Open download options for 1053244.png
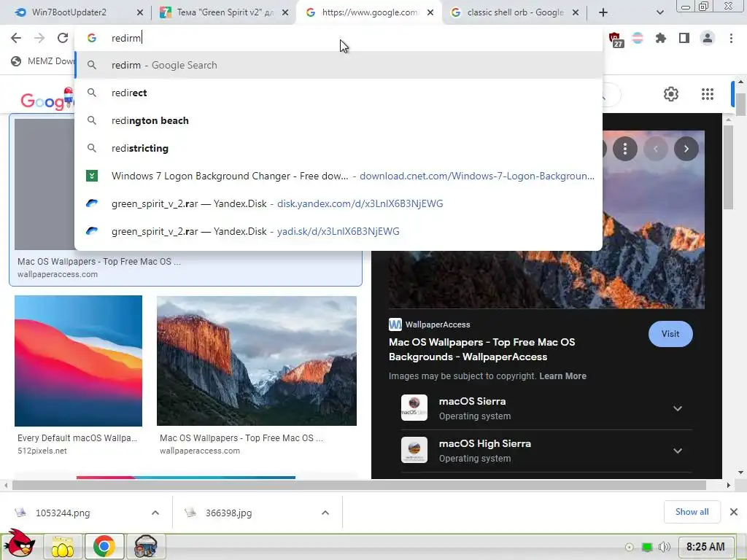This screenshot has height=560, width=747. pyautogui.click(x=155, y=513)
